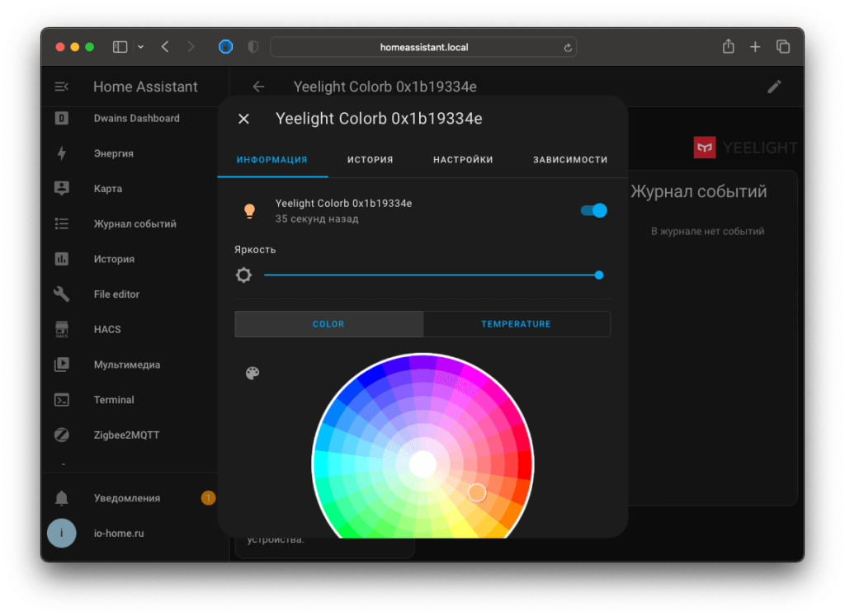The height and width of the screenshot is (616, 845).
Task: Click the pencil edit icon for the device
Action: pos(774,87)
